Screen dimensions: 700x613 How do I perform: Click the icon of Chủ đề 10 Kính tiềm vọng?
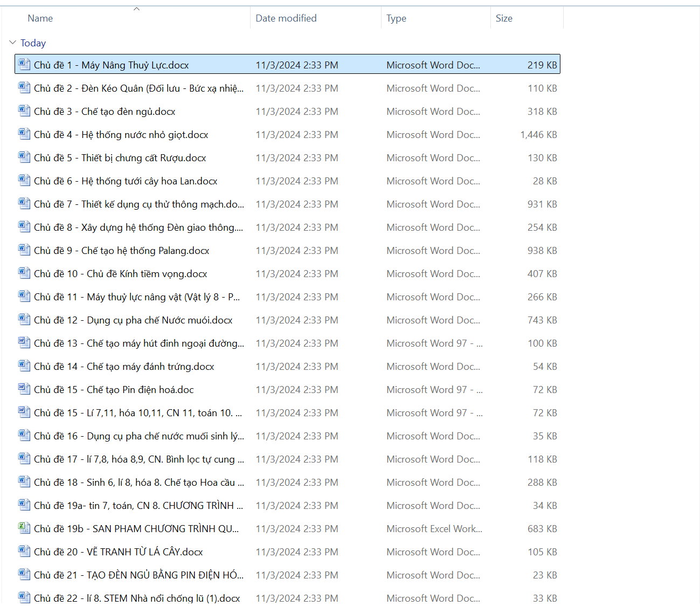[24, 273]
